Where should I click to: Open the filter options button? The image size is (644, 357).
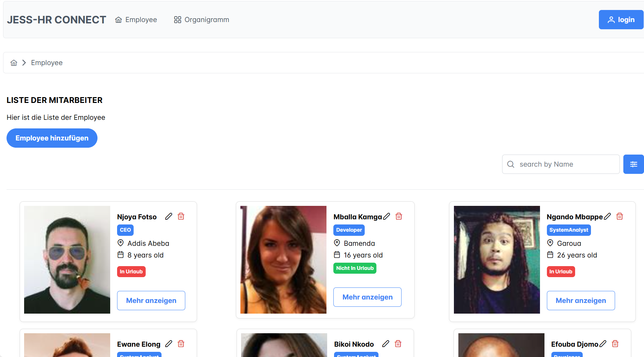(633, 164)
